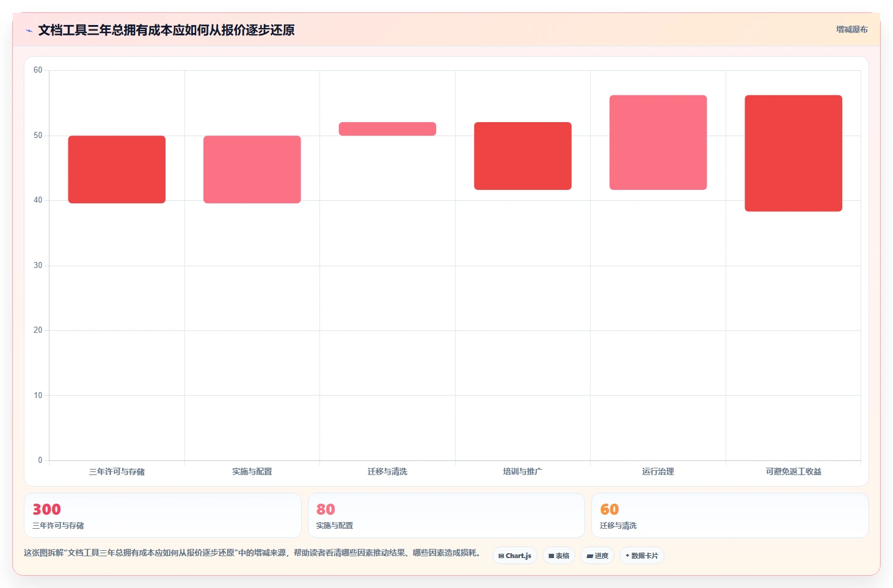This screenshot has height=588, width=893.
Task: Click the 实施与配置 waterfall bar
Action: 252,169
